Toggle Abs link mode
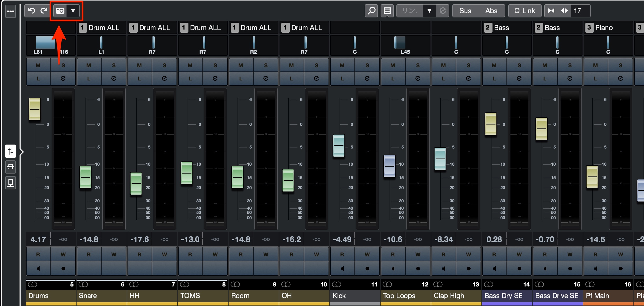644x306 pixels. click(x=491, y=11)
